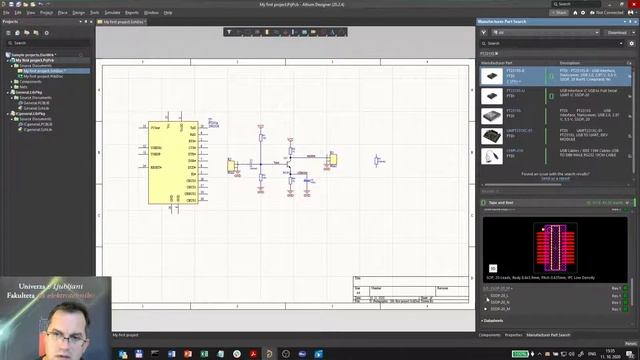Open My first project.PcbDoc in the tree
The height and width of the screenshot is (360, 640).
point(43,76)
